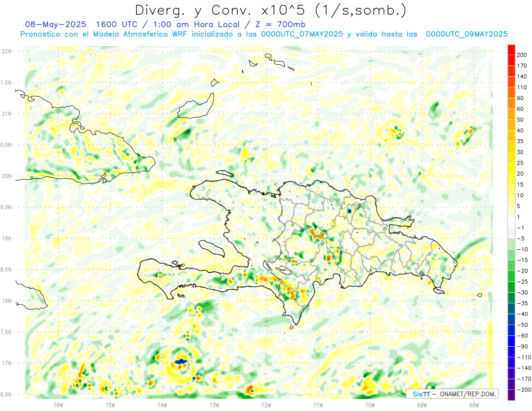
Task: Click the dark purple swatch at color scale bottom
Action: [x=511, y=395]
